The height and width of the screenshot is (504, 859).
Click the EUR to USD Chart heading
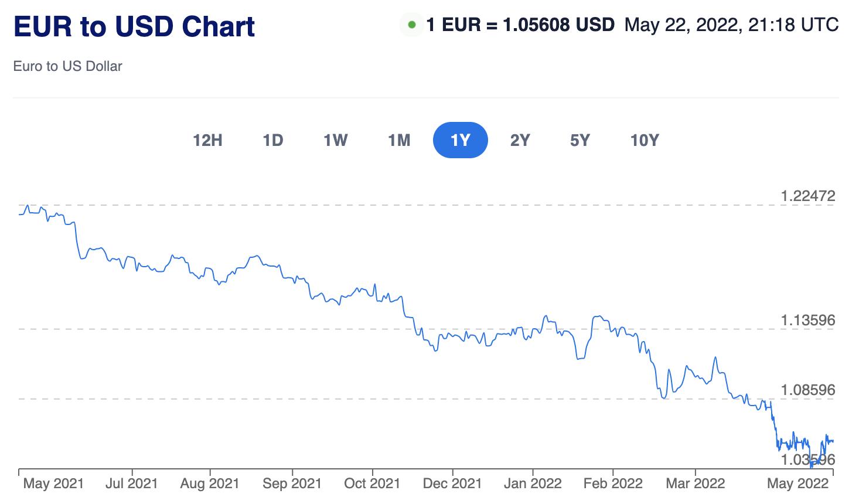[x=134, y=27]
